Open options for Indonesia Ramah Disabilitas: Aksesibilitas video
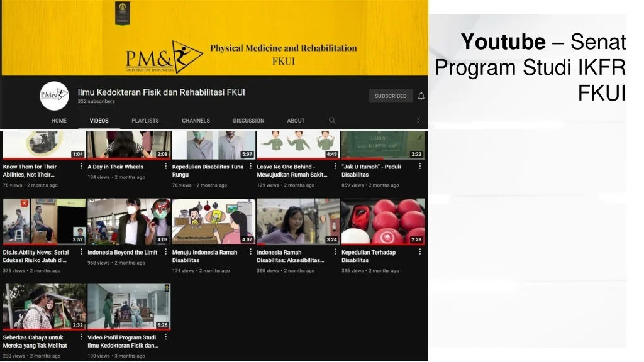This screenshot has height=362, width=644. pyautogui.click(x=335, y=251)
